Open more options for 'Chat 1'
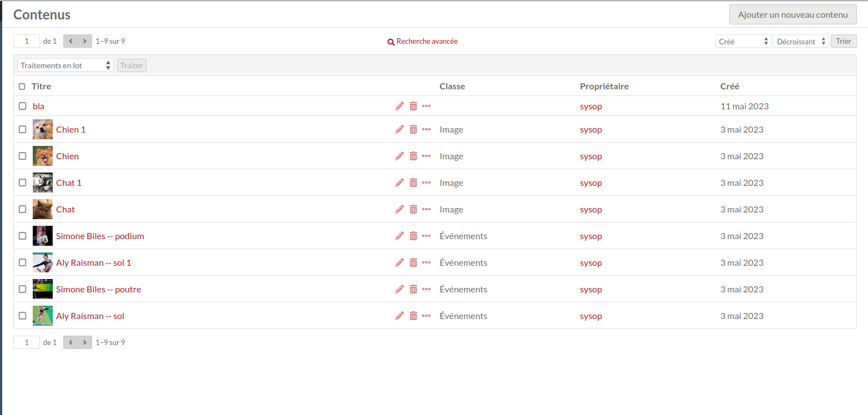868x415 pixels. tap(426, 183)
